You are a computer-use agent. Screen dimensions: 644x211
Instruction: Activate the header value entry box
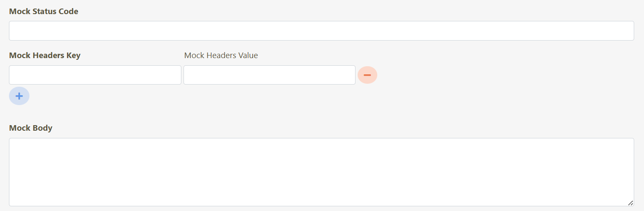(269, 75)
